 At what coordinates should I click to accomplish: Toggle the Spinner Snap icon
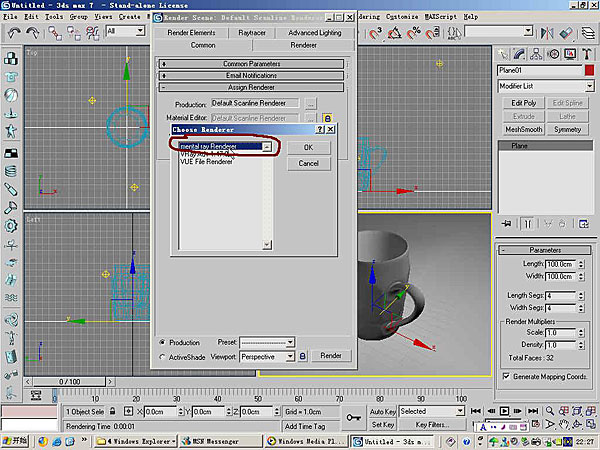pyautogui.click(x=432, y=33)
